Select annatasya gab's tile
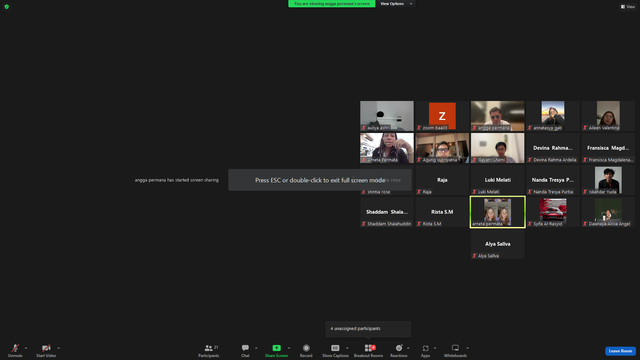The height and width of the screenshot is (360, 640). coord(553,116)
